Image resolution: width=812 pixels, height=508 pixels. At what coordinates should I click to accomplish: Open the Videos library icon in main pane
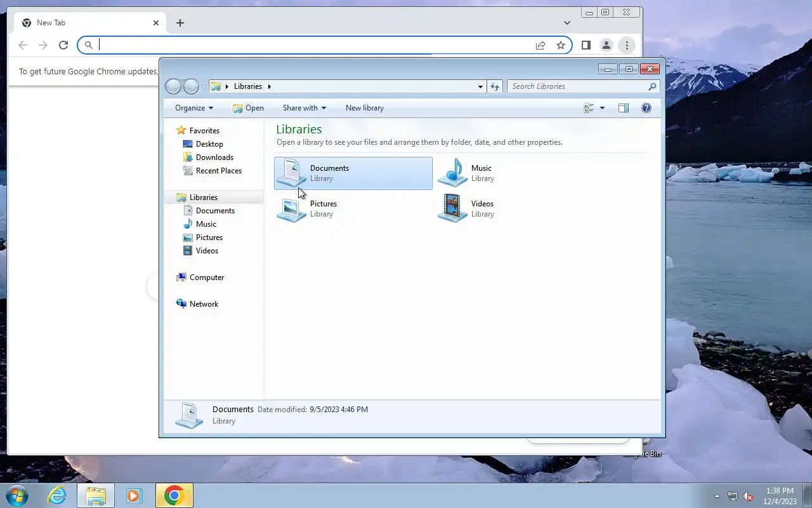[x=452, y=208]
